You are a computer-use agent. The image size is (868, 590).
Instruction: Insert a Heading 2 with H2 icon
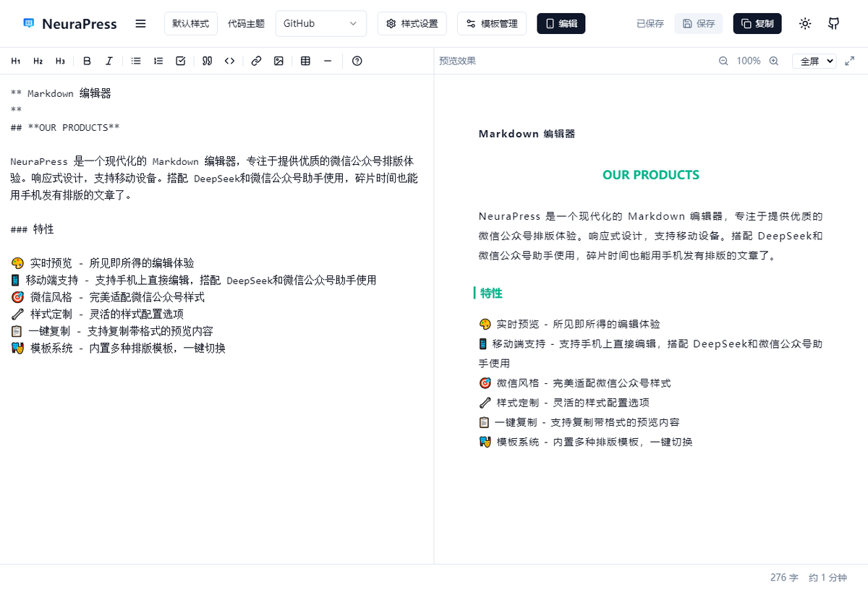point(38,61)
